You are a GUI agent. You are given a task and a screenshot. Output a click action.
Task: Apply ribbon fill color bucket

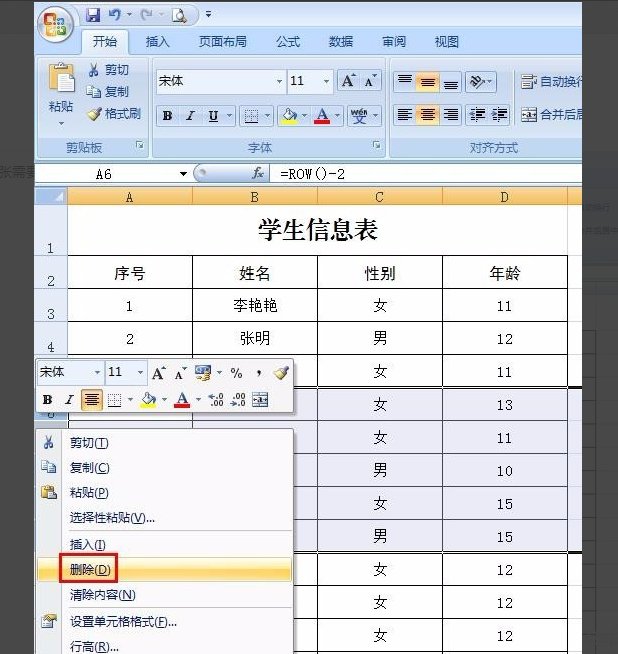click(289, 116)
